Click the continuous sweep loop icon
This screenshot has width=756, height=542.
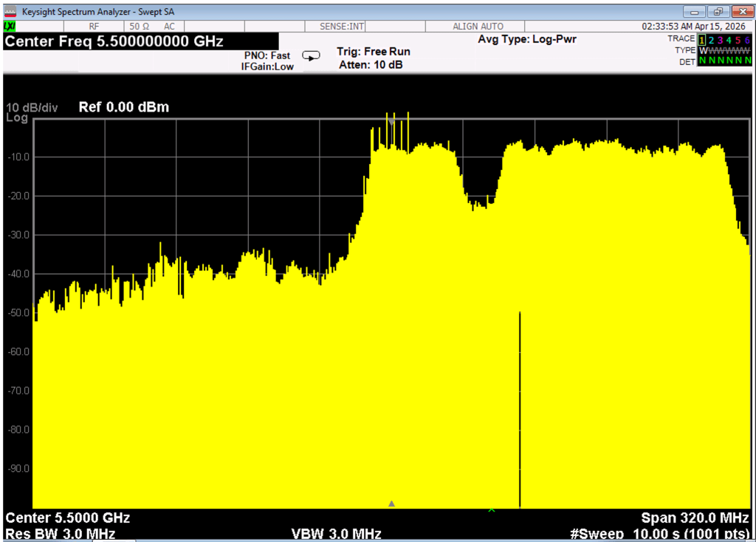point(312,56)
